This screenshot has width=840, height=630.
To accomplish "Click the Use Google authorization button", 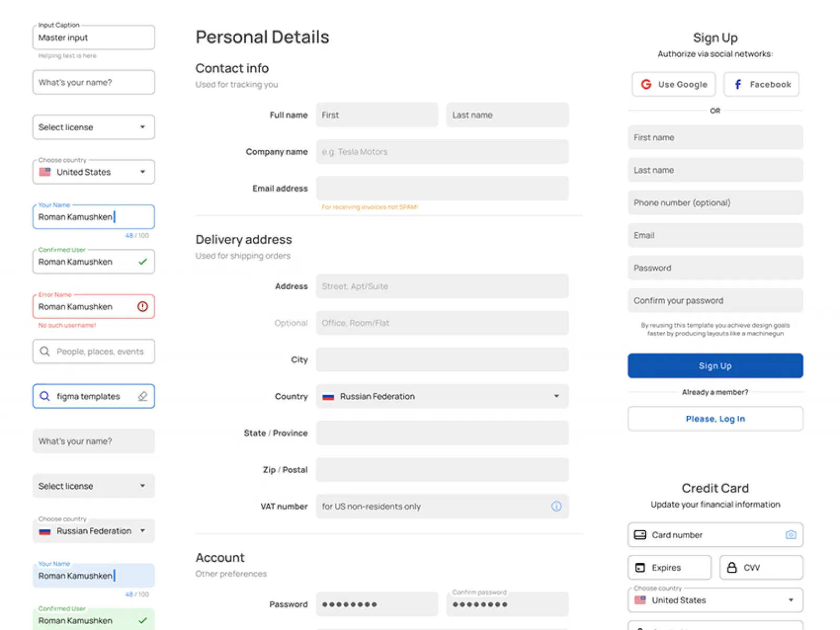I will click(673, 84).
